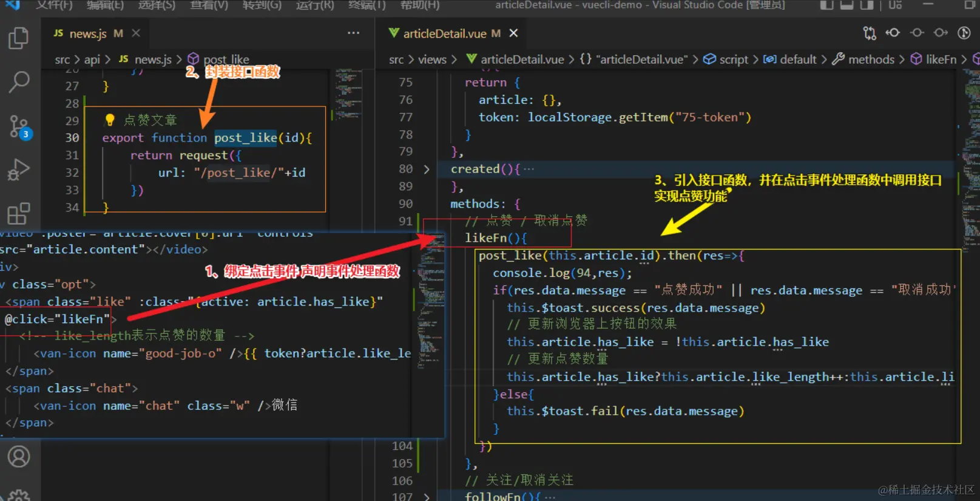Open the Run and Debug view
The width and height of the screenshot is (980, 501).
point(18,169)
